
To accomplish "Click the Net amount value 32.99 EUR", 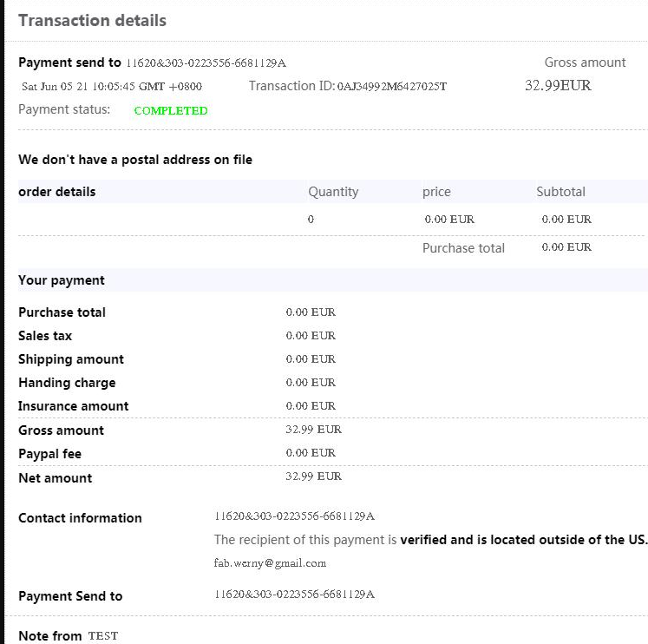I will coord(313,476).
